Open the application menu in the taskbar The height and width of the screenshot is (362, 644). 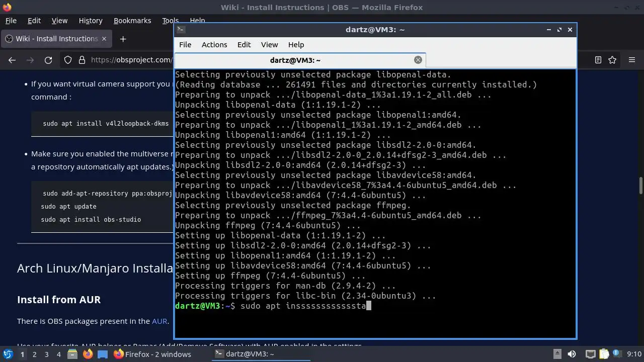pyautogui.click(x=8, y=354)
